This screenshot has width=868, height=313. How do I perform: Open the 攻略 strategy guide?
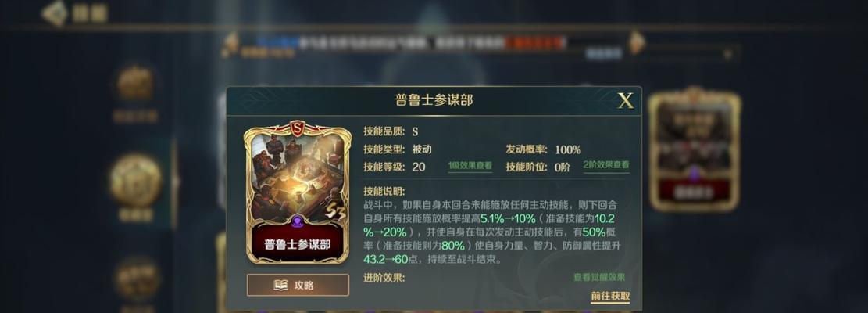coord(298,286)
